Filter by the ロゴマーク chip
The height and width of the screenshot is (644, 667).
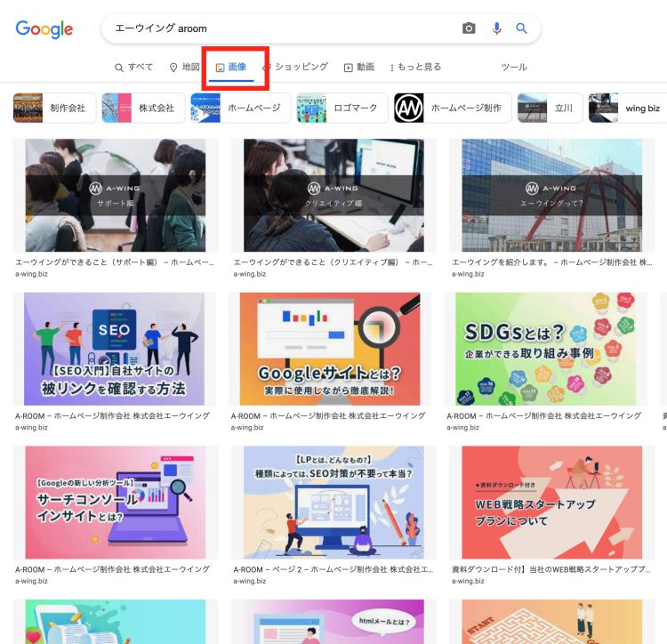tap(342, 108)
